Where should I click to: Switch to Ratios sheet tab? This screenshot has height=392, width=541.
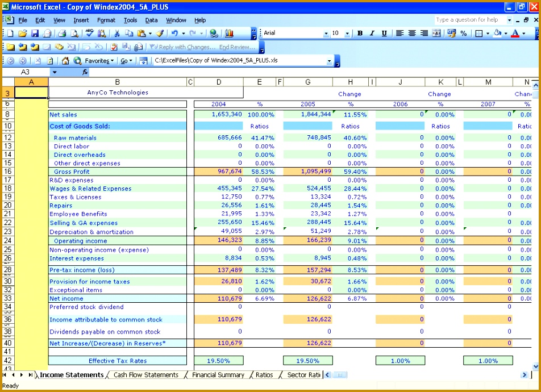pos(264,375)
